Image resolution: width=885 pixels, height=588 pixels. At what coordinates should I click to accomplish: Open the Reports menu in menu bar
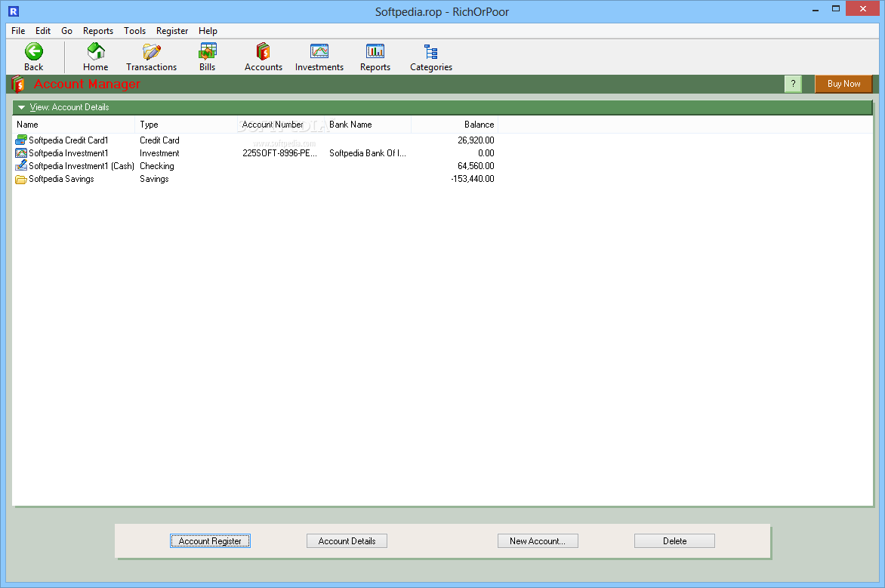click(98, 31)
